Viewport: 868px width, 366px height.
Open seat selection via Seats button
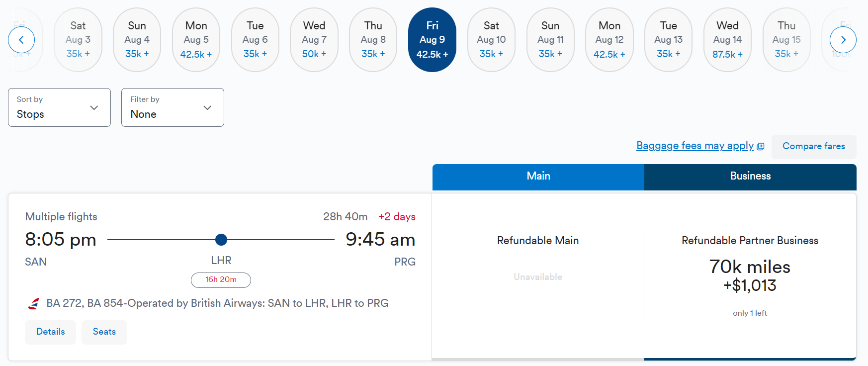pyautogui.click(x=104, y=332)
